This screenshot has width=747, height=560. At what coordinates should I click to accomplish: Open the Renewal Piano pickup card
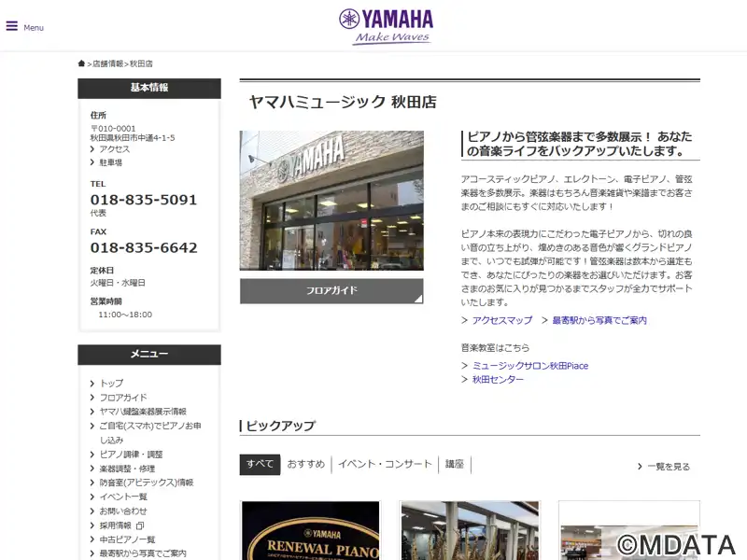pyautogui.click(x=311, y=530)
